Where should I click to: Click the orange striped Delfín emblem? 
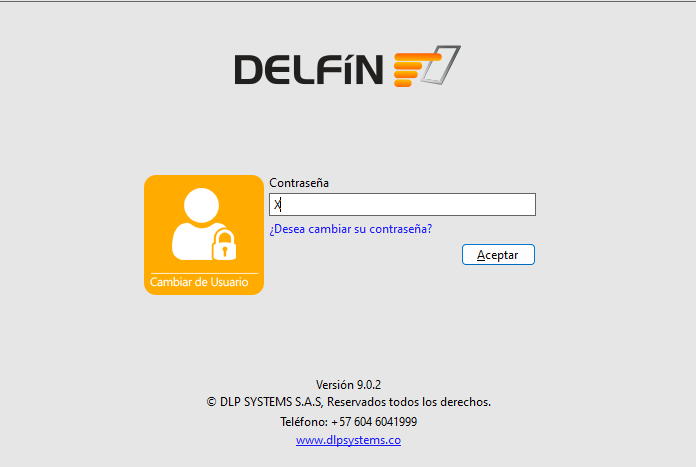tap(417, 69)
